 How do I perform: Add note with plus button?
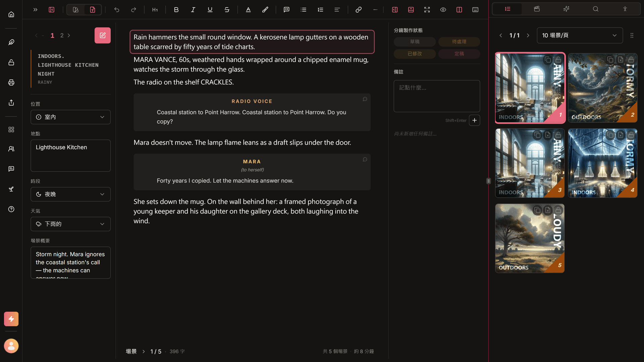pyautogui.click(x=474, y=120)
